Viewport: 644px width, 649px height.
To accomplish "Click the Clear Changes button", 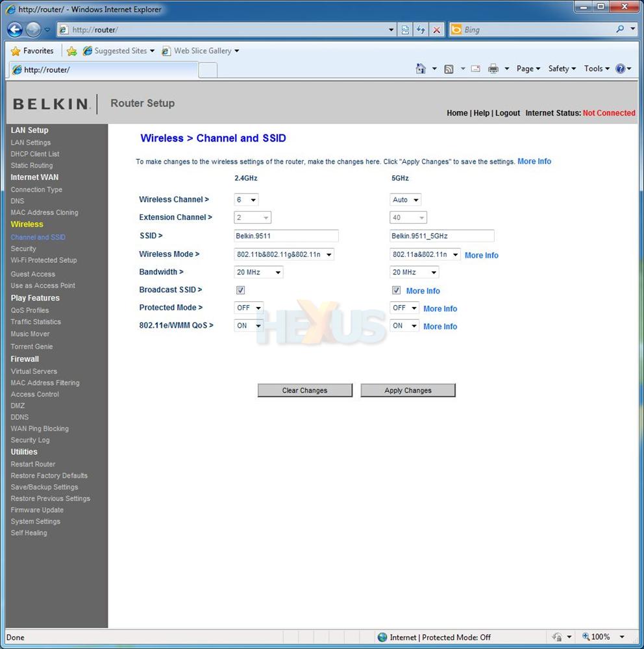I will pyautogui.click(x=305, y=390).
